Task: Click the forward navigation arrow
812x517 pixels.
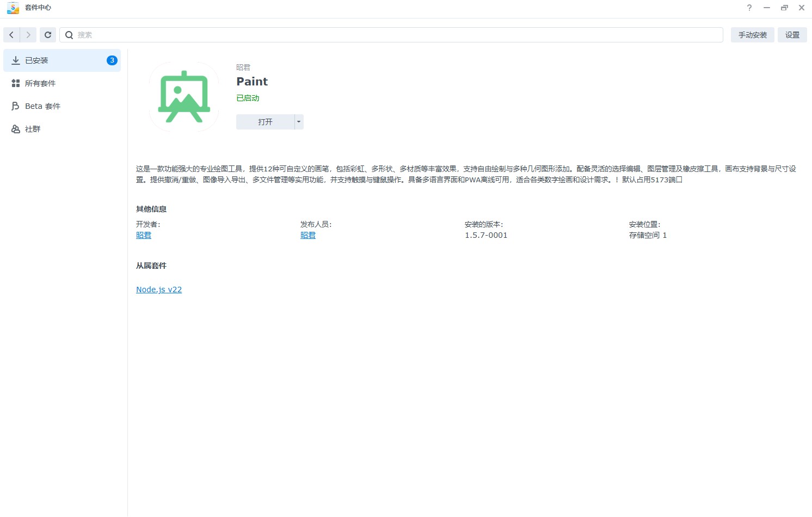Action: click(x=28, y=35)
